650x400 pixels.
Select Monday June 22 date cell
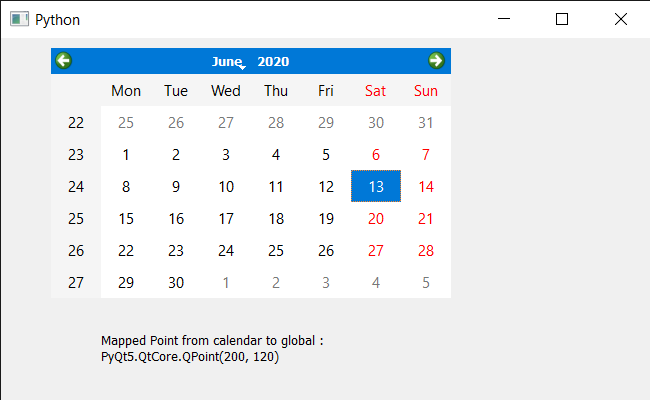(x=126, y=250)
